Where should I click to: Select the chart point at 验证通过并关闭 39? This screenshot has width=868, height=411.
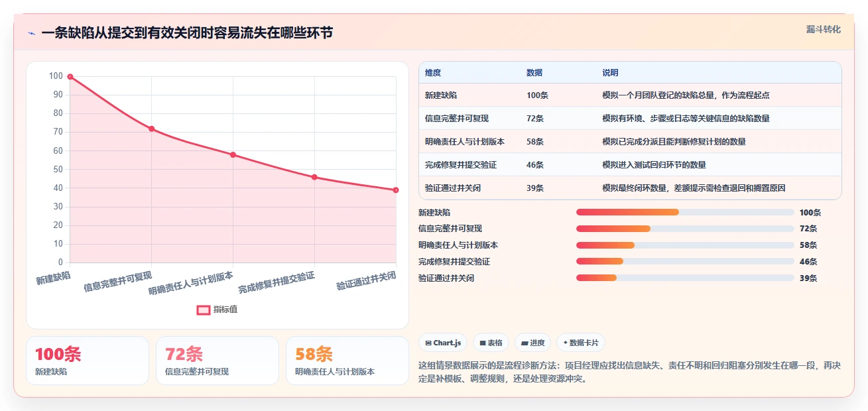tap(396, 190)
